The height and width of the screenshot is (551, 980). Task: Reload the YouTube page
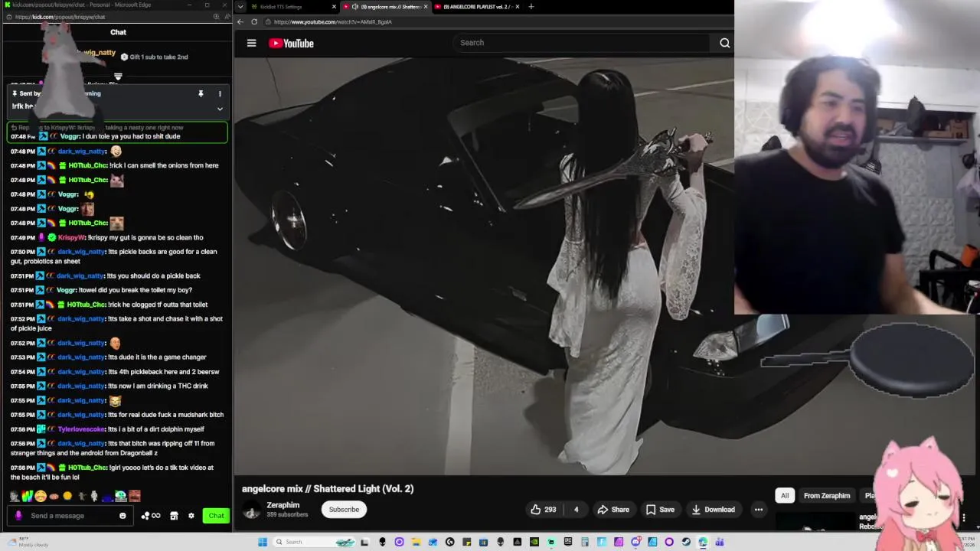click(x=254, y=21)
